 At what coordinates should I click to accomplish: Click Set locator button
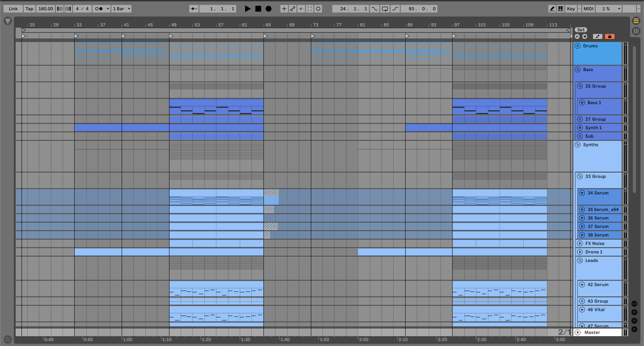pos(580,30)
